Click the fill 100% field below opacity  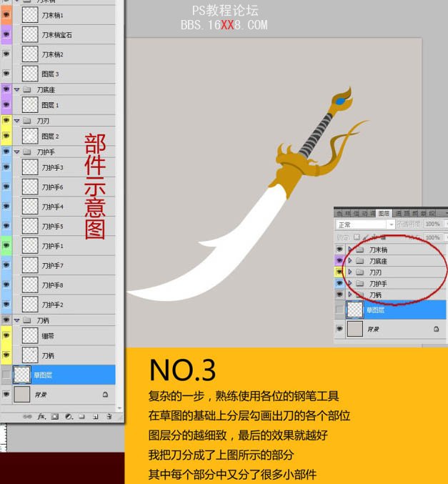pos(432,237)
